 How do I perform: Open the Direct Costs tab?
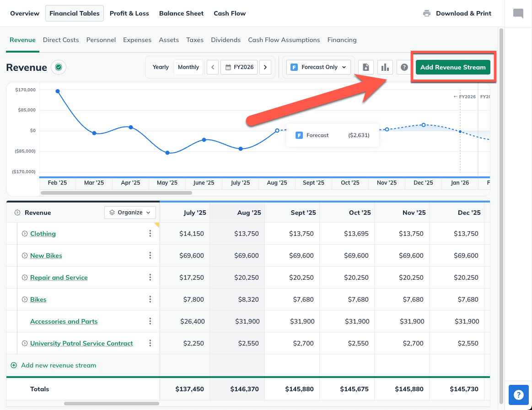[x=61, y=40]
